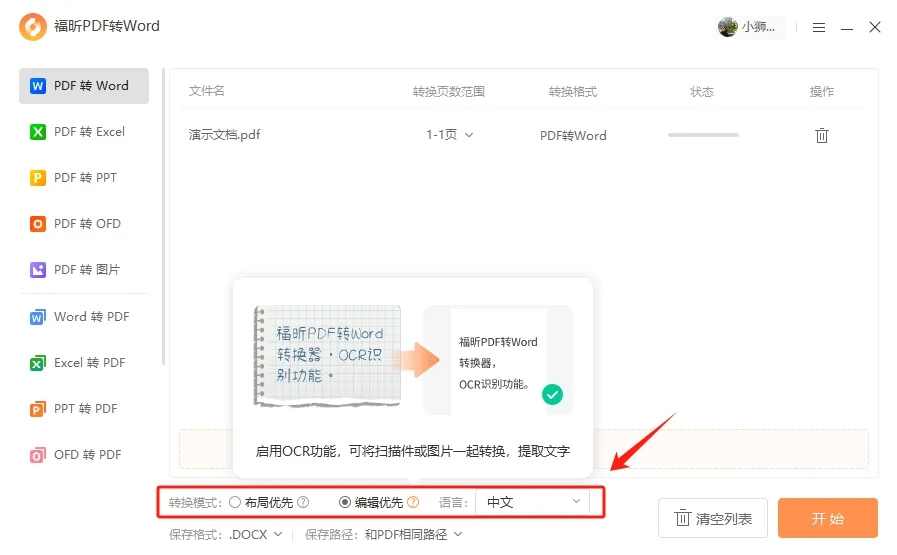The width and height of the screenshot is (897, 555).
Task: Switch to PDF 转 PPT mode
Action: 84,178
